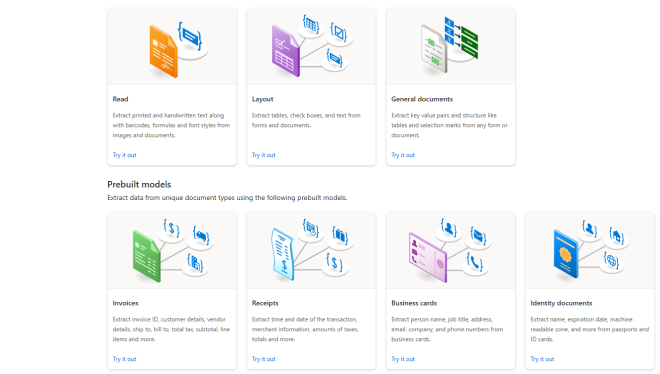Open Try it out under Business cards
Viewport: 660px width, 374px height.
(403, 359)
